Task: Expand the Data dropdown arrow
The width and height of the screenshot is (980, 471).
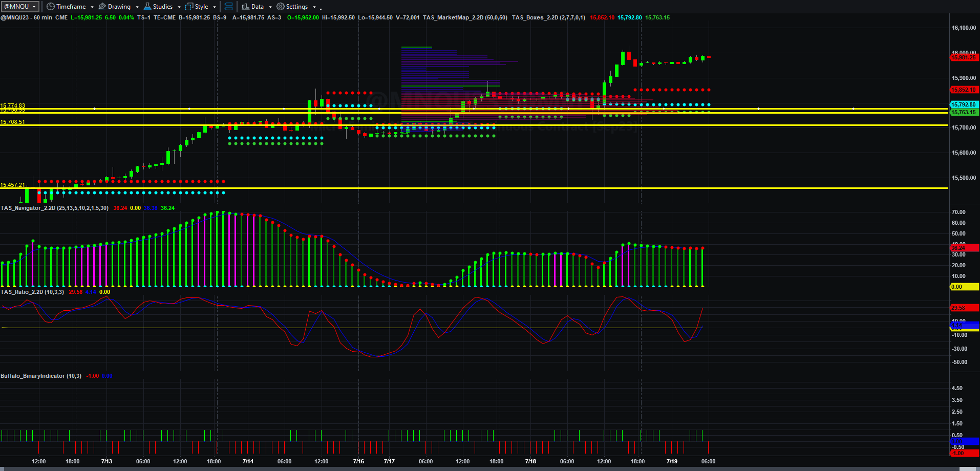Action: coord(270,7)
